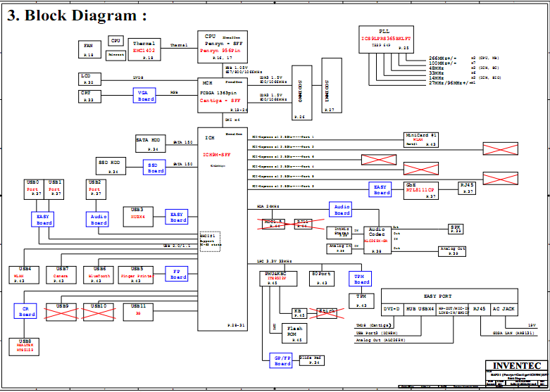This screenshot has height=392, width=550.
Task: Click AC JACK cell in EASY PORT
Action: [x=504, y=310]
